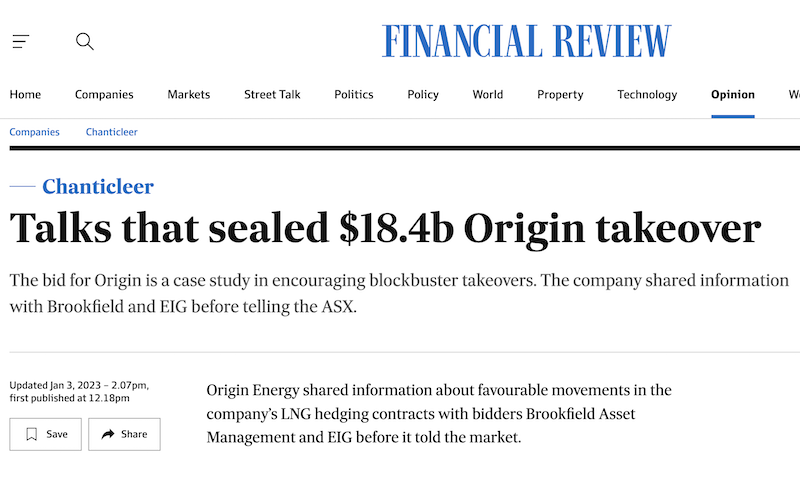The width and height of the screenshot is (800, 477).
Task: Click the Chanticleer breadcrumb link
Action: click(112, 132)
